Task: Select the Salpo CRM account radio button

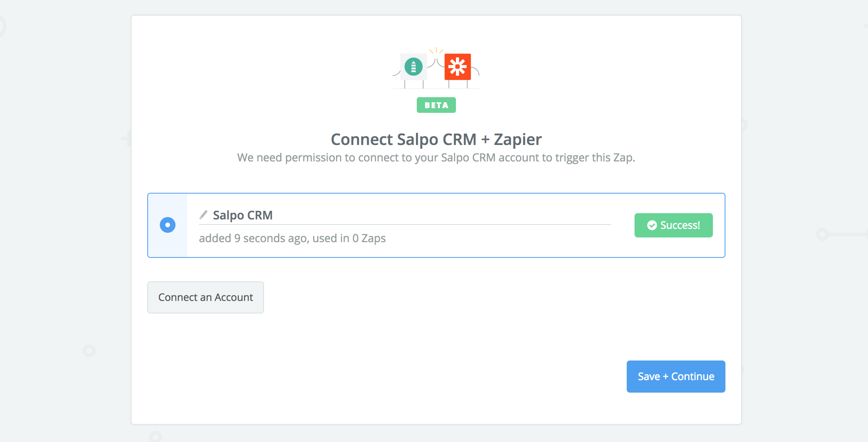Action: (x=168, y=225)
